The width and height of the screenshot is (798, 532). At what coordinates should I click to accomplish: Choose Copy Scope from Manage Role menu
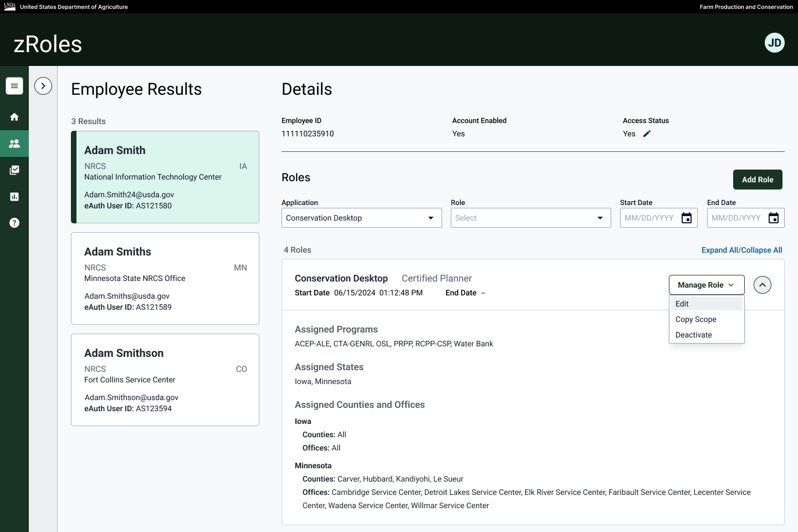[707, 319]
